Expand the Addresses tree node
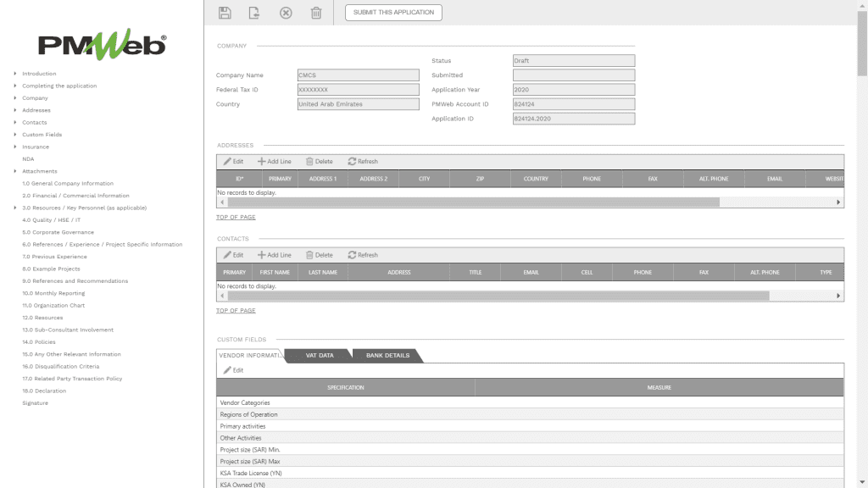Viewport: 868px width, 488px height. 15,109
